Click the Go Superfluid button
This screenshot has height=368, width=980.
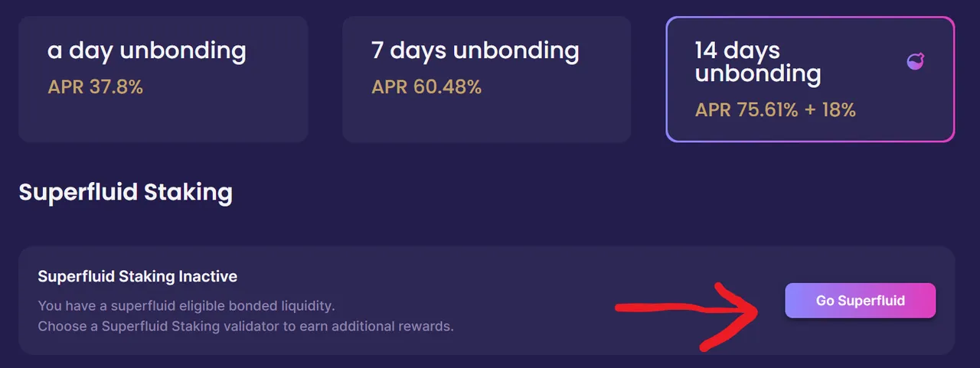pyautogui.click(x=860, y=301)
